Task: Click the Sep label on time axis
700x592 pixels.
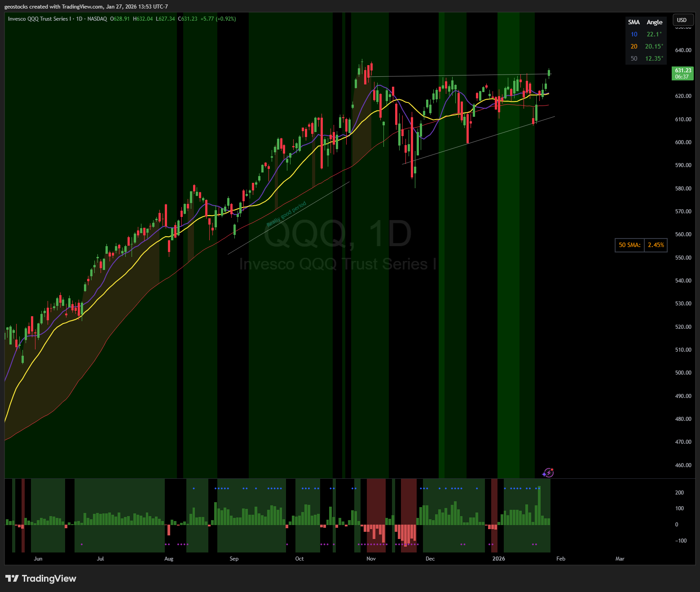Action: [234, 559]
